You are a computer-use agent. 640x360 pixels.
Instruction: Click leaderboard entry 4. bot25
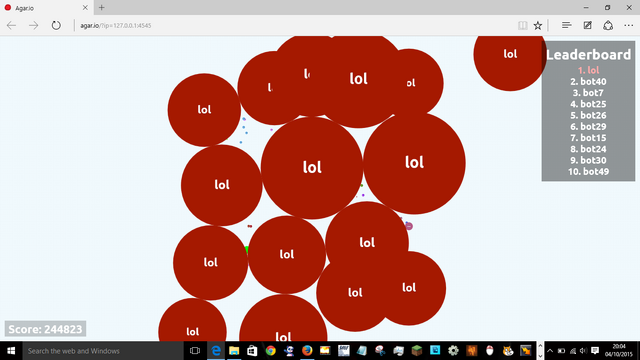[589, 104]
